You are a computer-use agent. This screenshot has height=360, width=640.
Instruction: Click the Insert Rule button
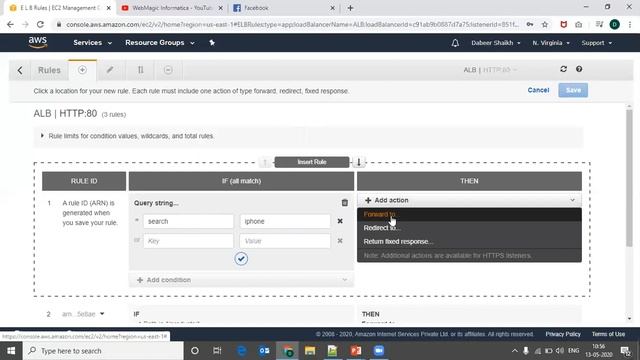(x=312, y=162)
